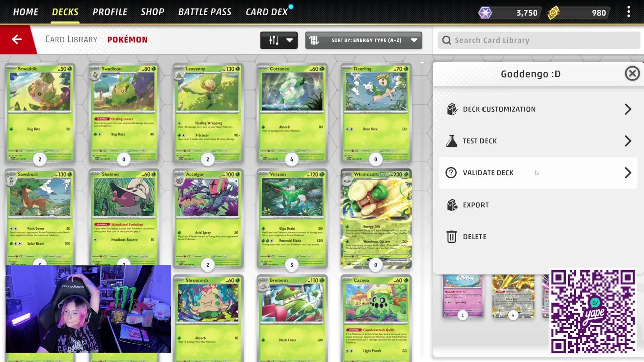
Task: Switch to BATTLE PASS tab
Action: click(x=205, y=12)
